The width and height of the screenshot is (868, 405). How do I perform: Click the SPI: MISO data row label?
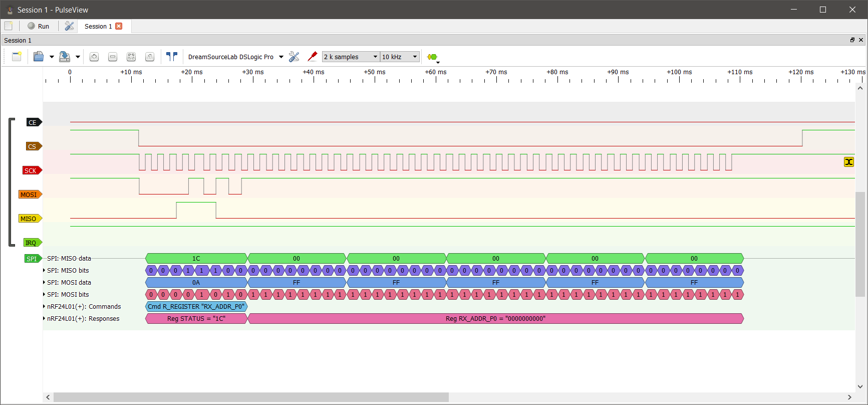(69, 259)
